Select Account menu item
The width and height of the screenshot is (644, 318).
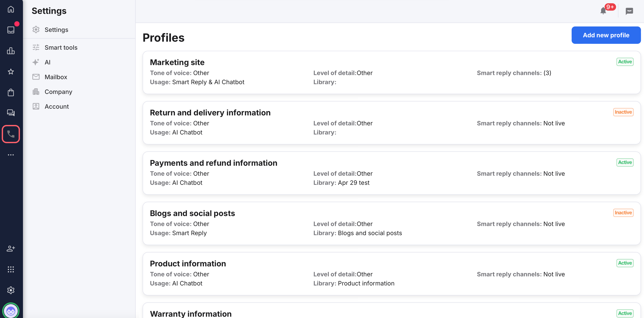(x=57, y=107)
